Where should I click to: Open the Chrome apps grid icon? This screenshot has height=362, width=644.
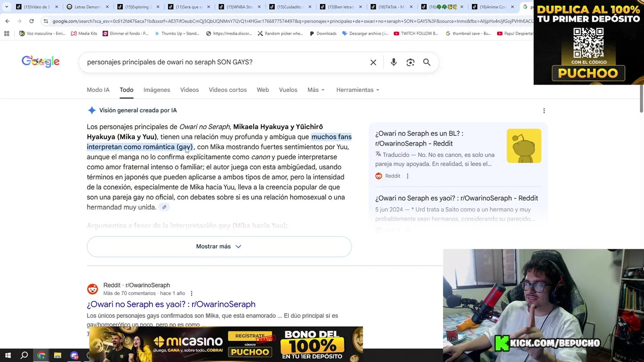click(7, 34)
